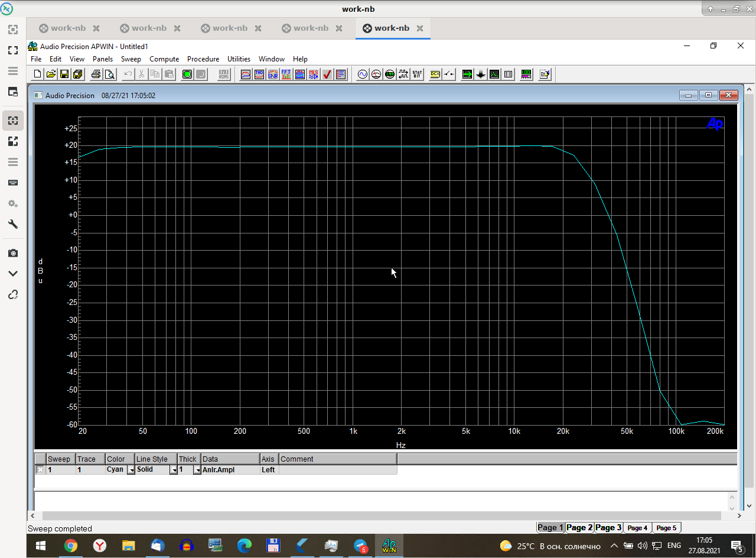The image size is (756, 558).
Task: Open the MLS quick-launch test icon
Action: pyautogui.click(x=314, y=74)
